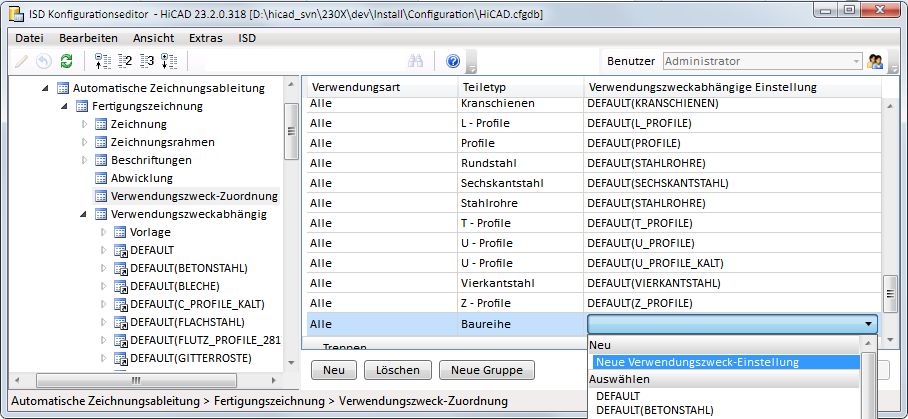
Task: Click the linked table icon of DEFAULT(FLACHSTAHL)
Action: click(120, 322)
